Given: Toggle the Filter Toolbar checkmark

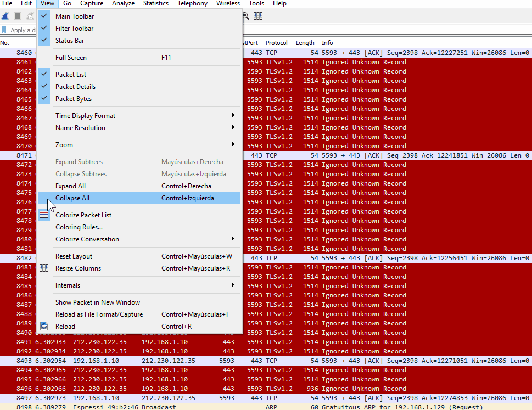Looking at the screenshot, I should click(x=44, y=28).
